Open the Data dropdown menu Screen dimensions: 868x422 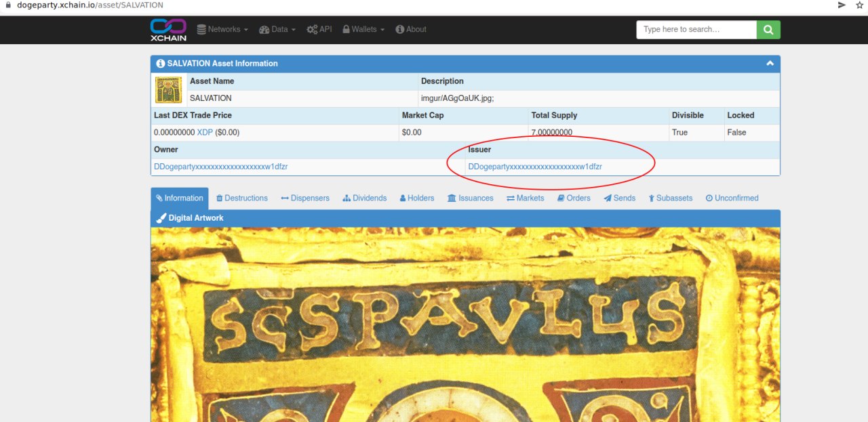click(277, 29)
